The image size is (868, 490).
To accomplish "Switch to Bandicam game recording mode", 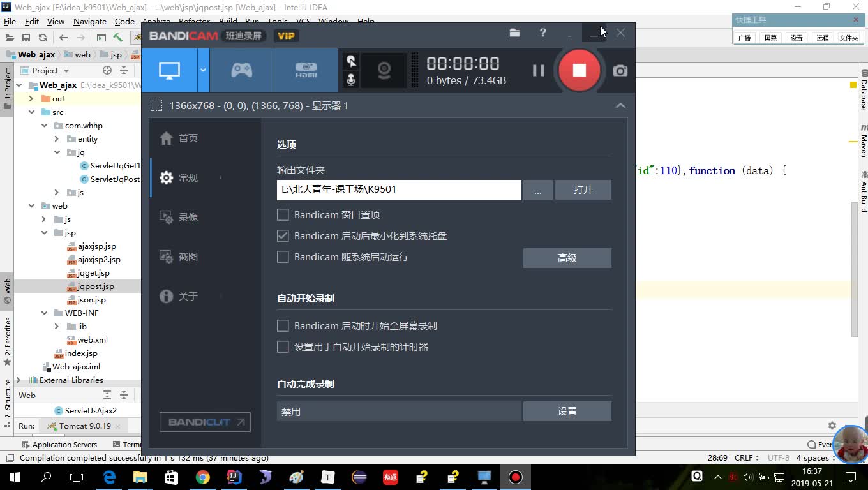I will [x=241, y=70].
